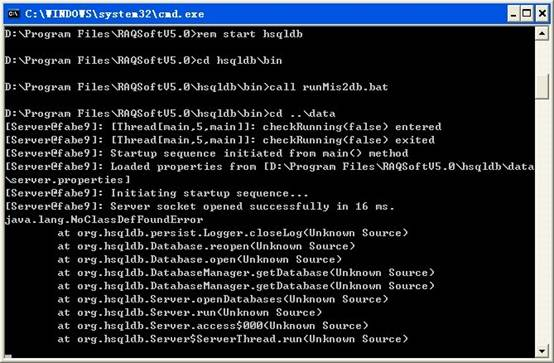The width and height of the screenshot is (554, 363).
Task: Click the Logger.closeLog stack trace line
Action: pyautogui.click(x=232, y=233)
